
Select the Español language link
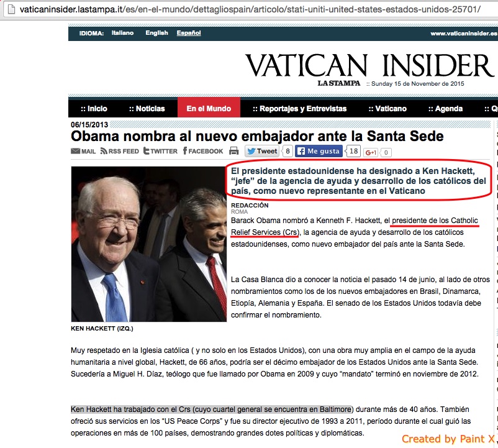pos(189,33)
